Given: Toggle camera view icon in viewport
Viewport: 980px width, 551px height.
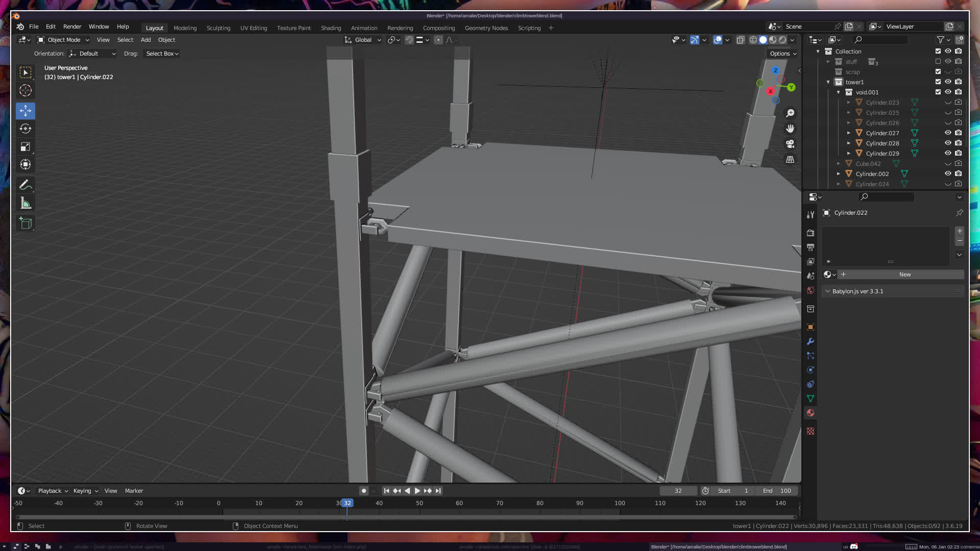Looking at the screenshot, I should [790, 144].
